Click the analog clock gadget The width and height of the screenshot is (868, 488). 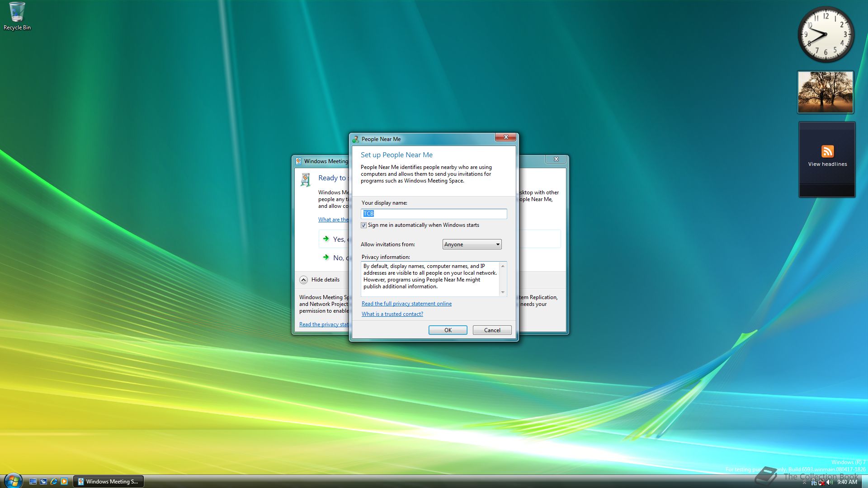click(826, 34)
